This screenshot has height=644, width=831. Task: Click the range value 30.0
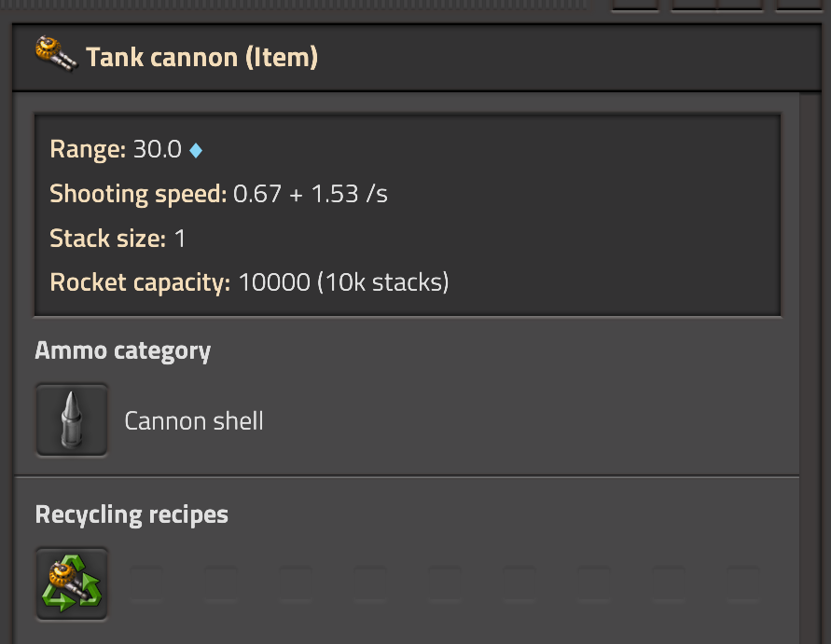coord(157,149)
